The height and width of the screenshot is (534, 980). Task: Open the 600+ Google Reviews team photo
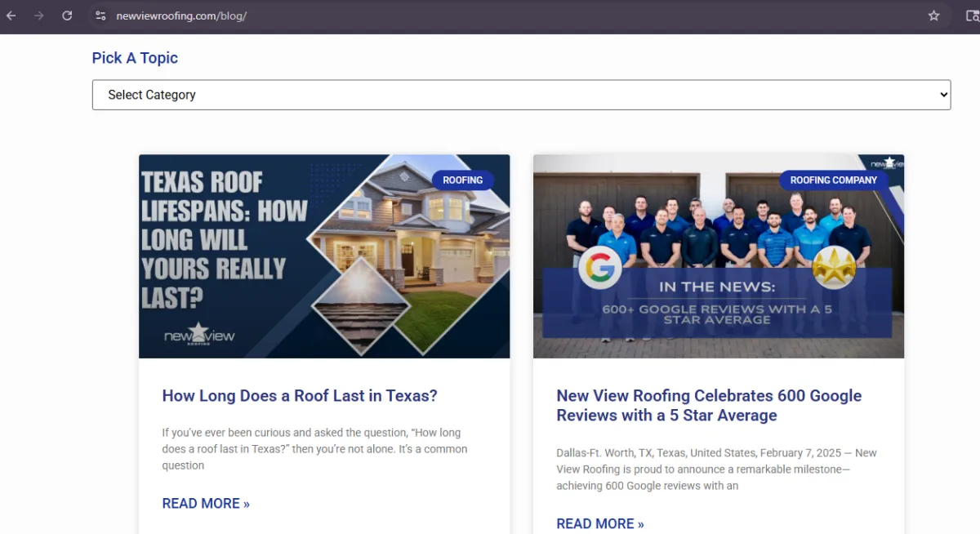pos(719,256)
